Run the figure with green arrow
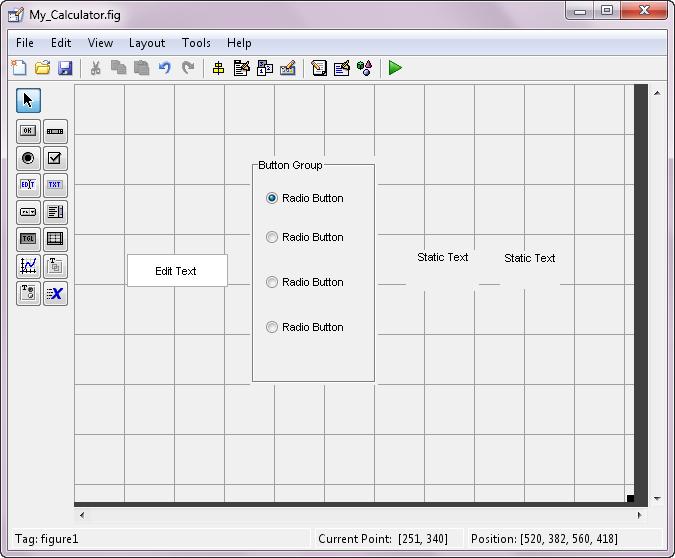Image resolution: width=675 pixels, height=558 pixels. pyautogui.click(x=395, y=68)
